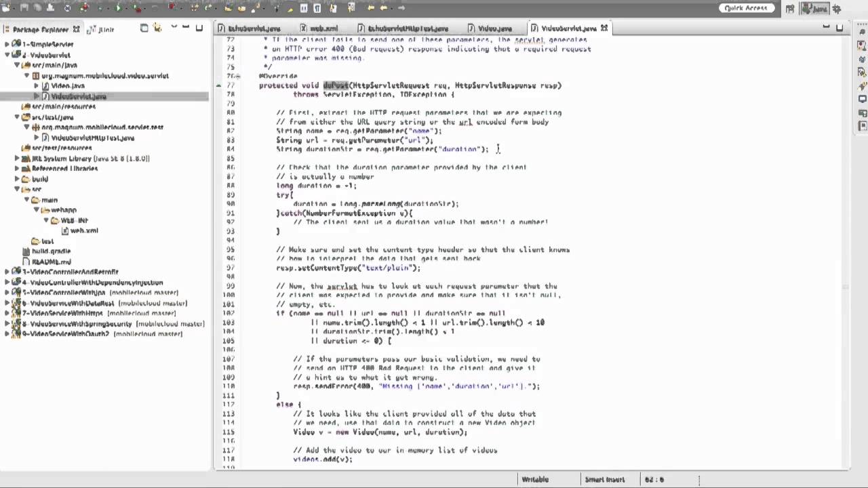This screenshot has height=488, width=868.
Task: Click the Collapse All icon in Package Explorer
Action: pyautogui.click(x=144, y=28)
